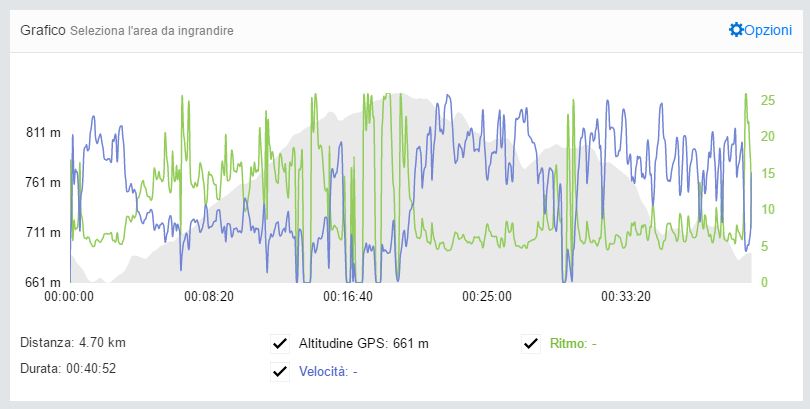Click the 00:08:20 time axis marker
810x409 pixels.
point(209,296)
